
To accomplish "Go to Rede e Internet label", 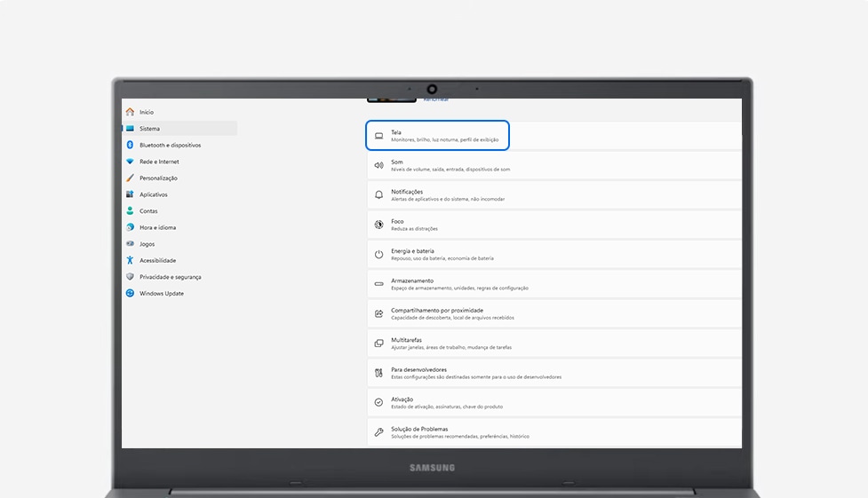I will click(159, 162).
